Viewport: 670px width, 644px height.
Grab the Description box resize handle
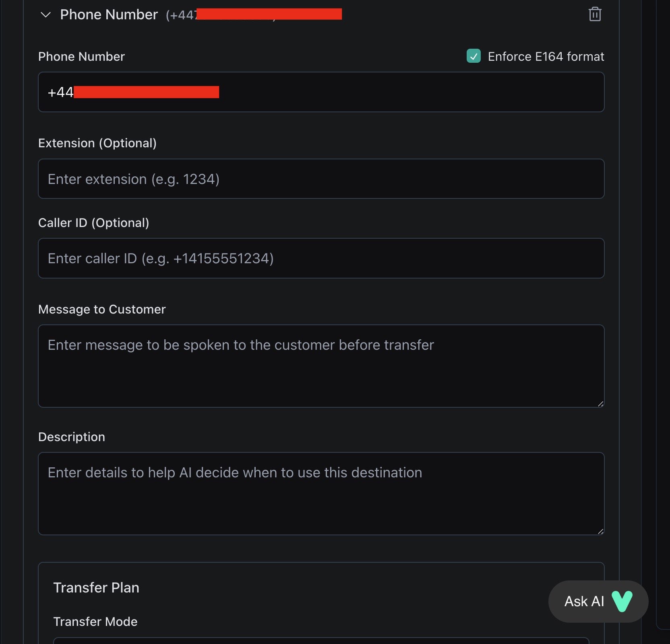[600, 531]
